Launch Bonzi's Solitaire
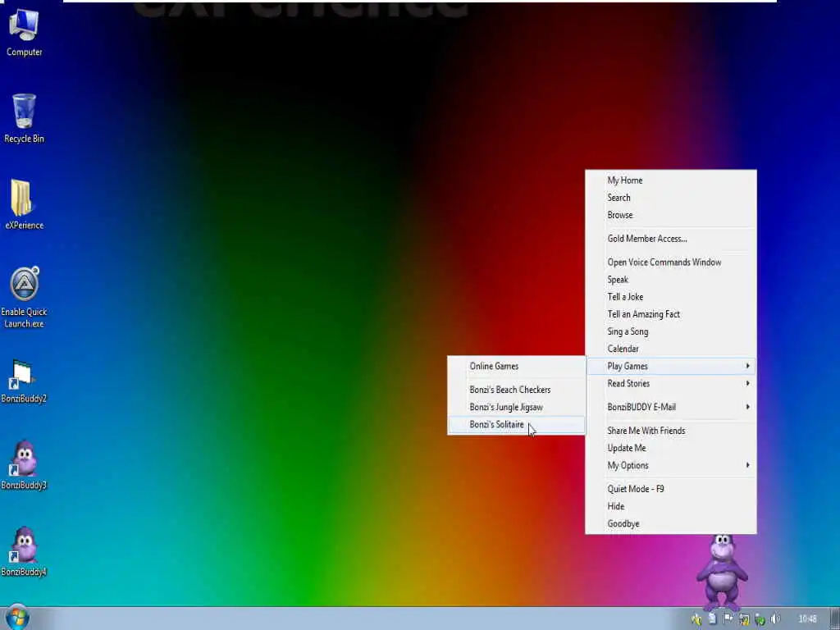 pos(517,424)
